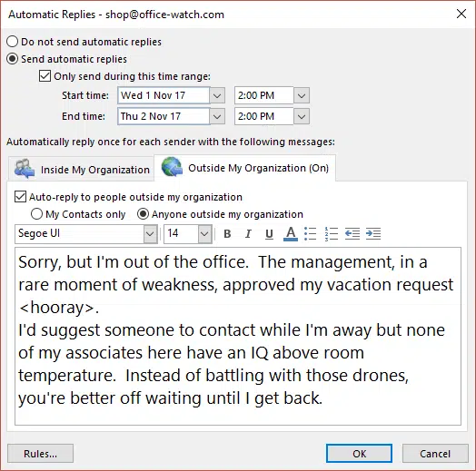Toggle Italic formatting button
Viewport: 476px width, 471px height.
pos(248,234)
